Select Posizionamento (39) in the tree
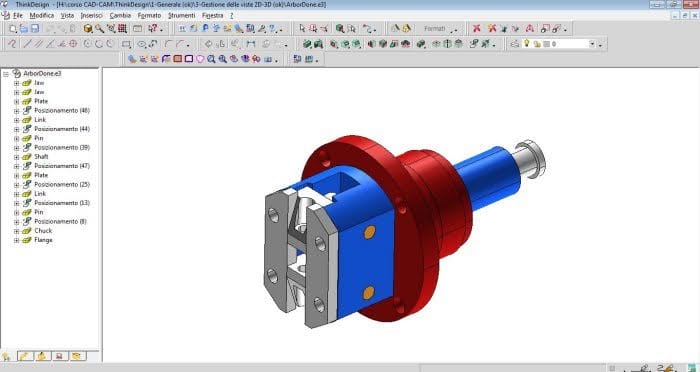 coord(62,147)
